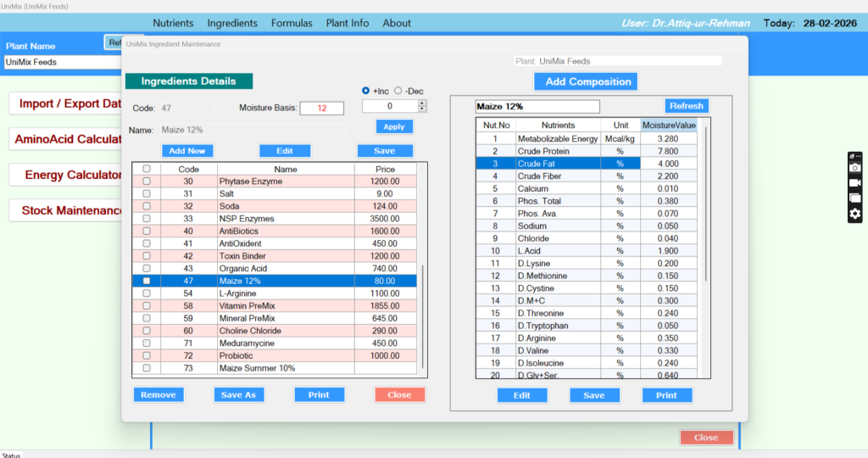
Task: Open the settings gear in side toolbar
Action: click(855, 214)
